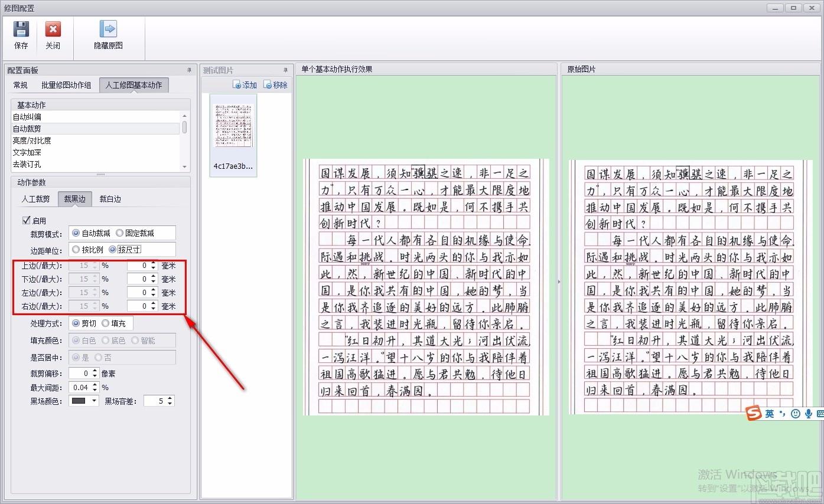Image resolution: width=824 pixels, height=504 pixels.
Task: Click the red 关闭 close icon in toolbar
Action: [53, 29]
